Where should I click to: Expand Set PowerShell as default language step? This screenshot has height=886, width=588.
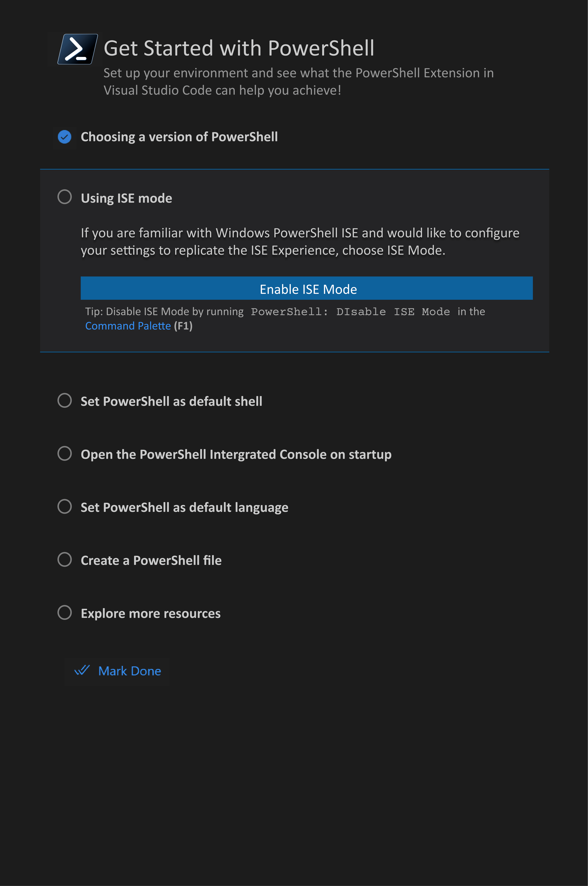(x=185, y=507)
